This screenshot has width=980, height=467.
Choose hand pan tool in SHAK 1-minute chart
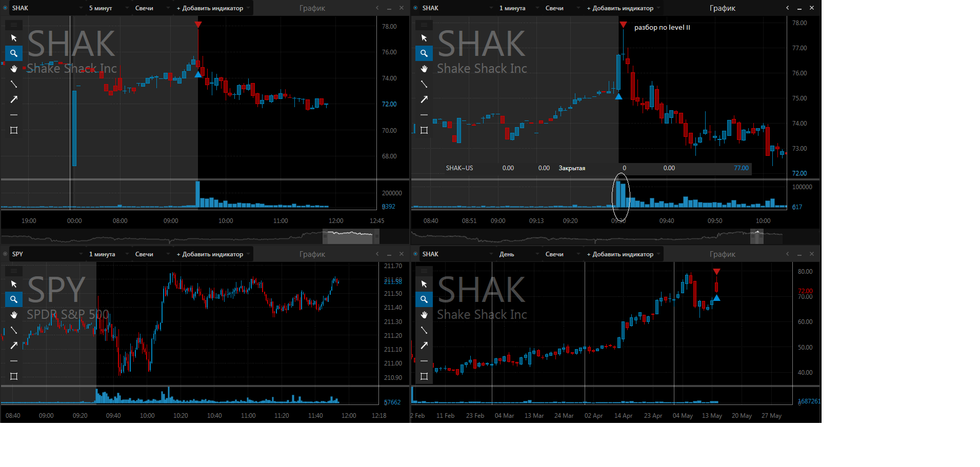point(424,69)
